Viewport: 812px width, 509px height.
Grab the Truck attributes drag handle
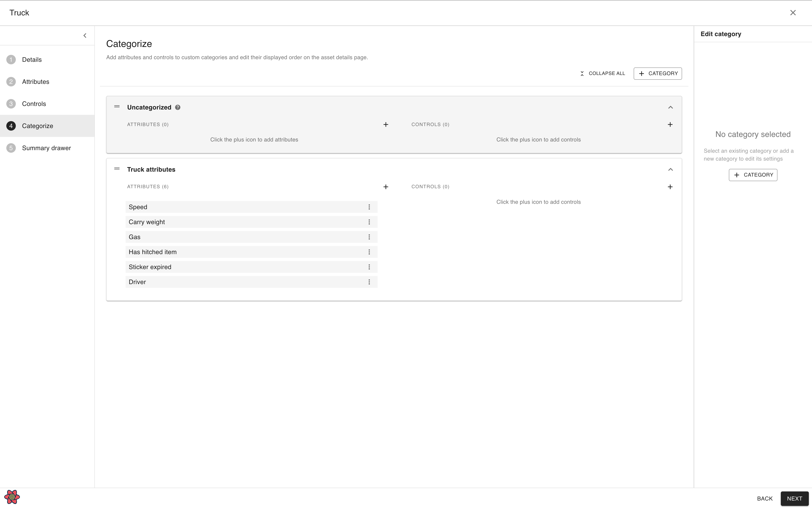tap(117, 169)
